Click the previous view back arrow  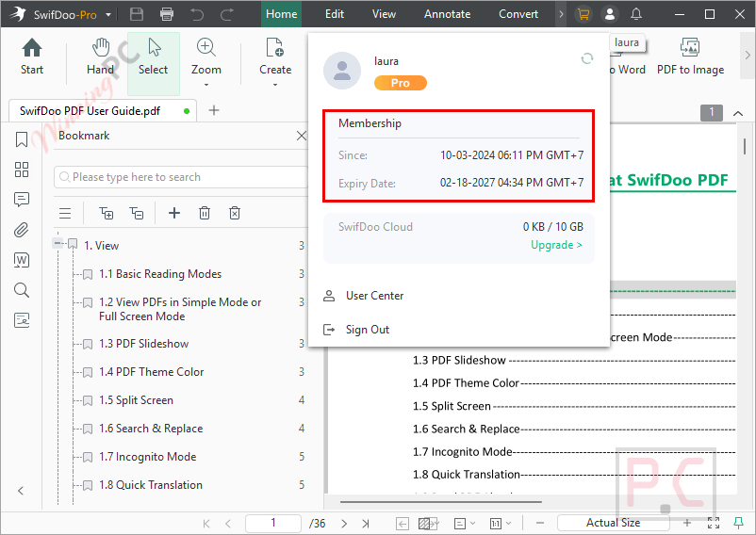(403, 524)
